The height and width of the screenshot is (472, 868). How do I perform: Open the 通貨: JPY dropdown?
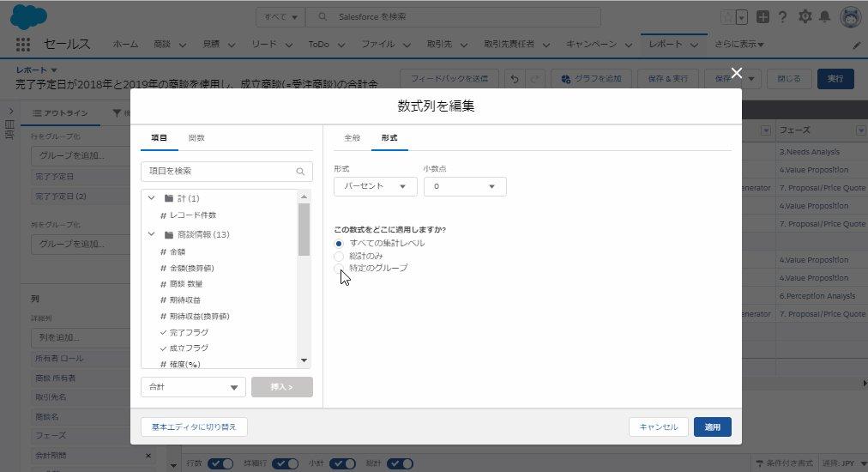845,463
